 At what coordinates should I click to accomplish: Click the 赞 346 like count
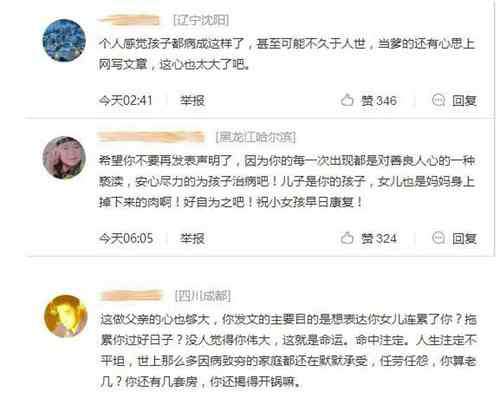[x=379, y=100]
